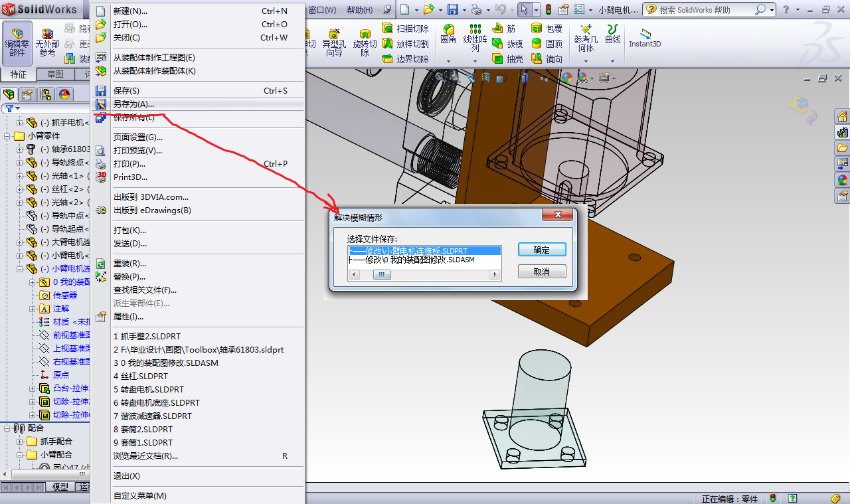850x504 pixels.
Task: Expand the 参考几何体 dropdown arrow
Action: pyautogui.click(x=586, y=61)
